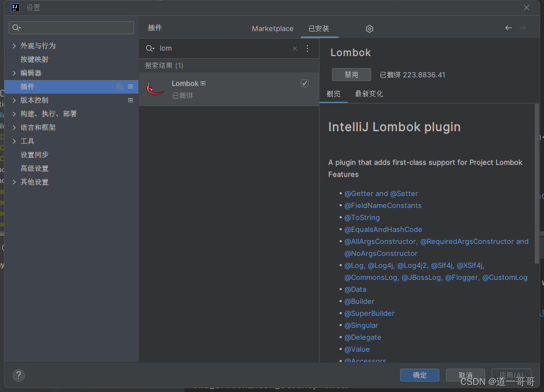This screenshot has width=544, height=392.
Task: Click the back navigation arrow
Action: (508, 28)
